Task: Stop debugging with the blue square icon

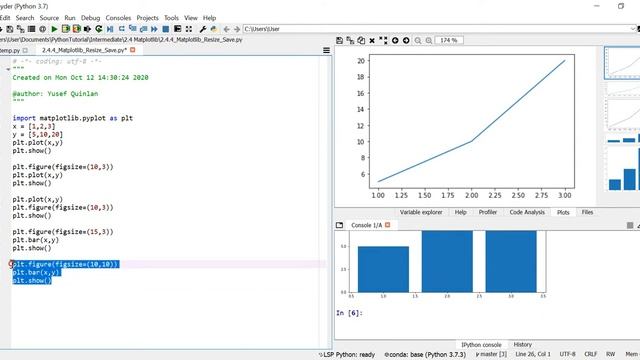Action: 165,29
